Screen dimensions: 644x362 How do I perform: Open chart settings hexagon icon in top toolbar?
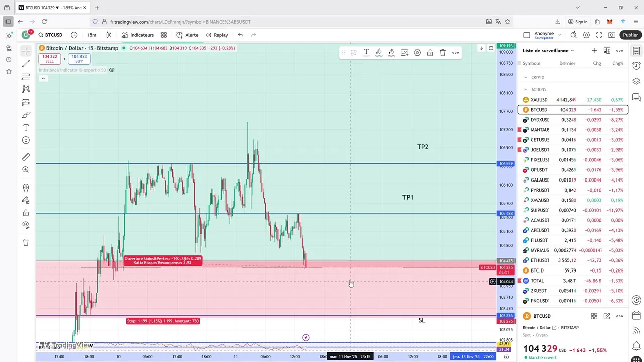click(586, 35)
